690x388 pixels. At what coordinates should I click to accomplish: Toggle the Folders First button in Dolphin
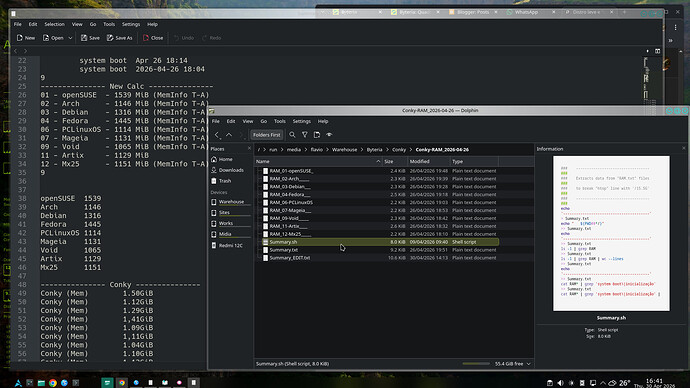(266, 135)
